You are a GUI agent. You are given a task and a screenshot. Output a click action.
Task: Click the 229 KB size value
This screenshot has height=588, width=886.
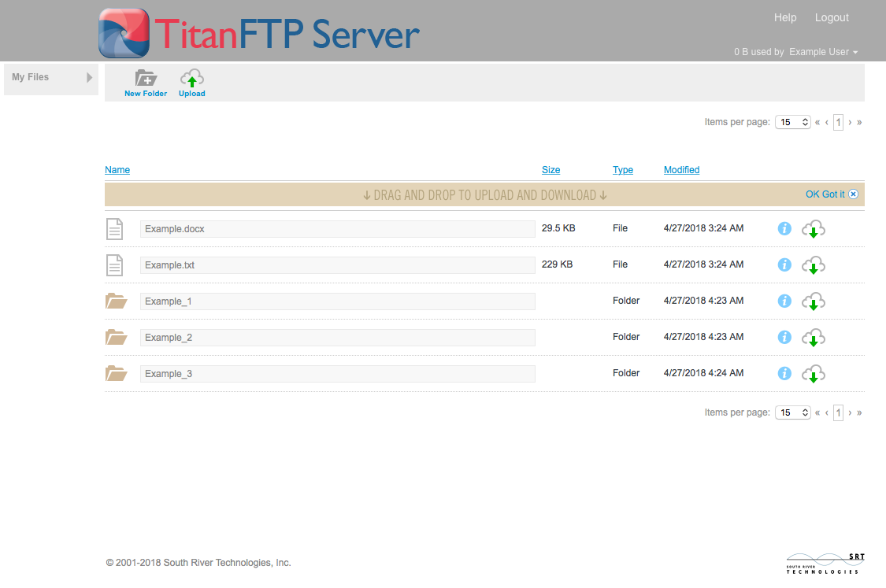coord(557,264)
